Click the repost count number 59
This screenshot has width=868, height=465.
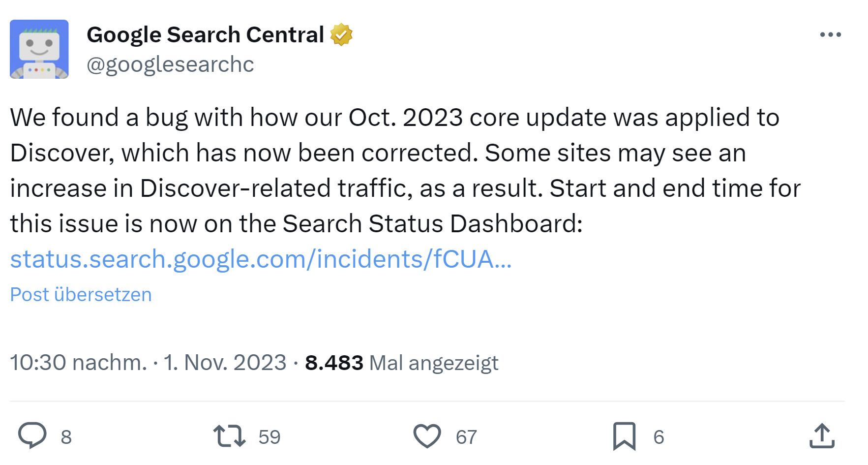click(x=269, y=435)
